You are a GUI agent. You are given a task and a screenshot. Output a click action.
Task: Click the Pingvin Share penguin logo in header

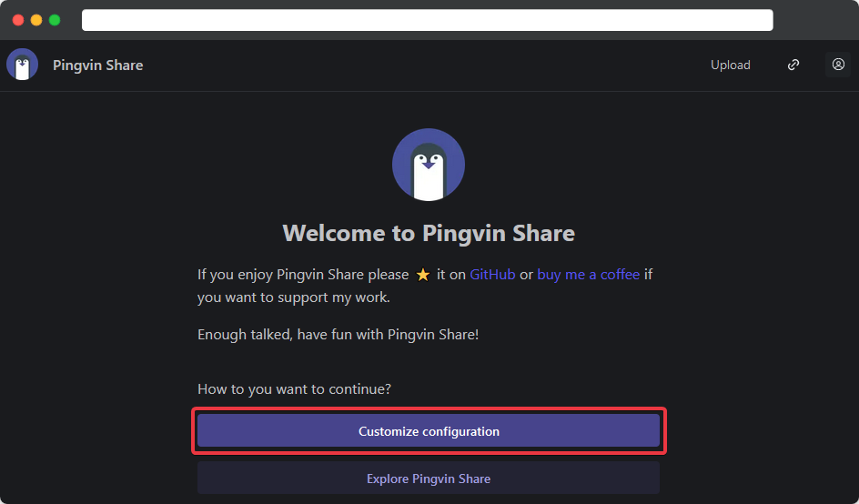(22, 65)
